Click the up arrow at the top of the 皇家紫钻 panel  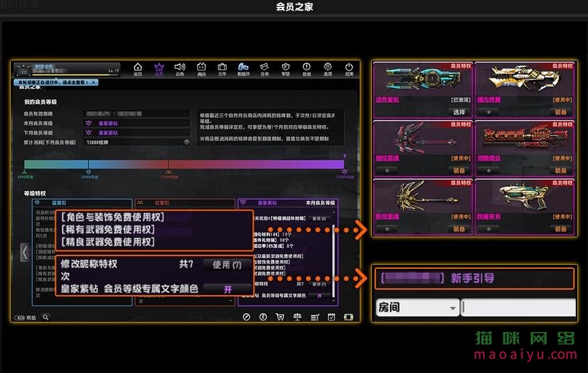click(x=334, y=212)
